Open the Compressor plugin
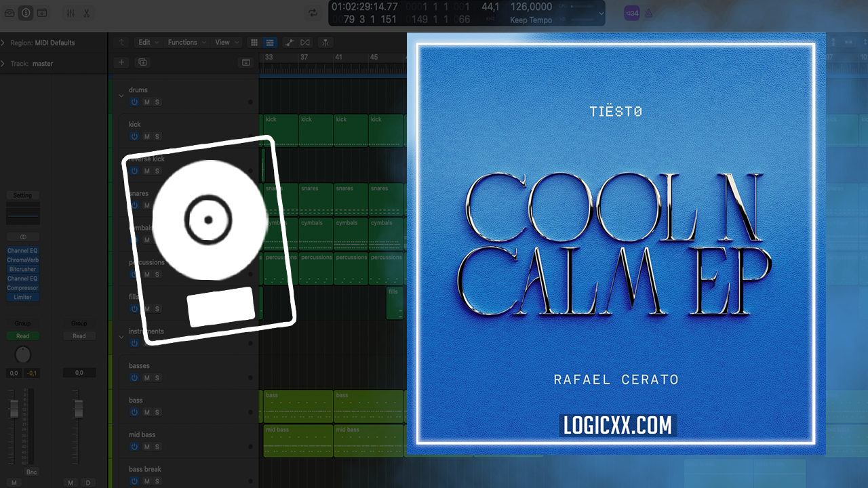 (x=23, y=288)
